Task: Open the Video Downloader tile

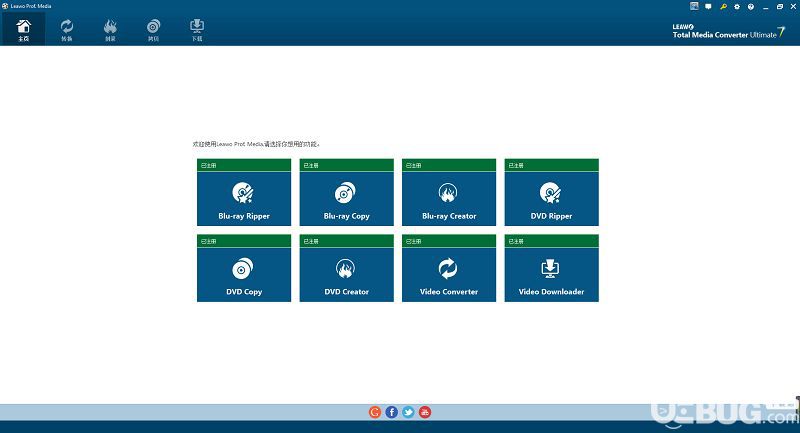Action: pyautogui.click(x=552, y=268)
